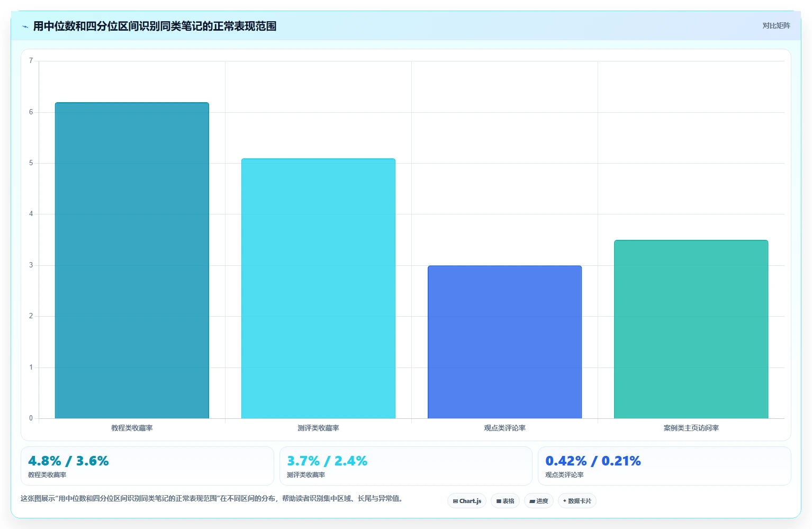
Task: Open the 3.7% / 2.4% data card
Action: [x=405, y=466]
